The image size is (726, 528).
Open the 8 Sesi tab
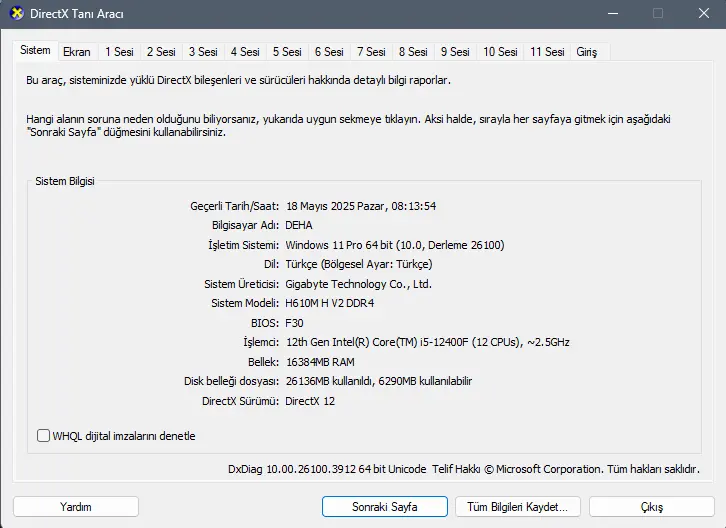(x=413, y=52)
